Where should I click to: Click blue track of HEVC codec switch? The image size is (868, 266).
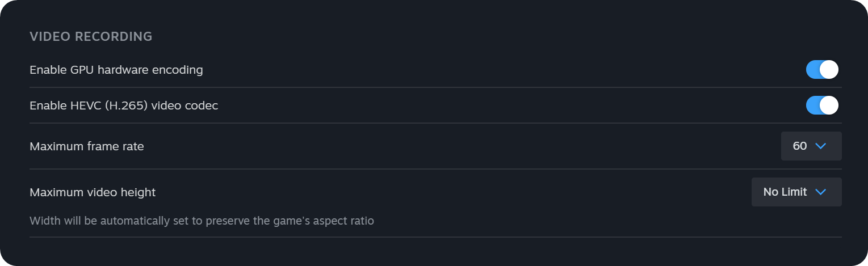tap(812, 105)
